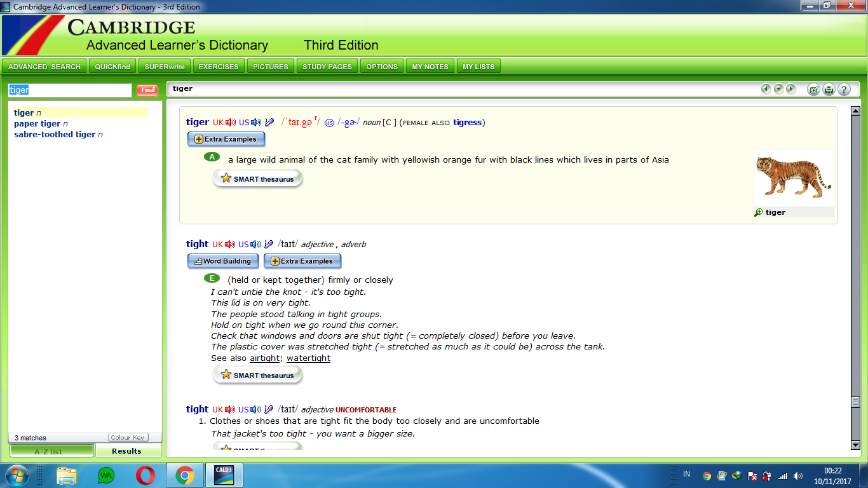Viewport: 868px width, 488px height.
Task: Select 'sabre-toothed tiger n' result
Action: [58, 134]
